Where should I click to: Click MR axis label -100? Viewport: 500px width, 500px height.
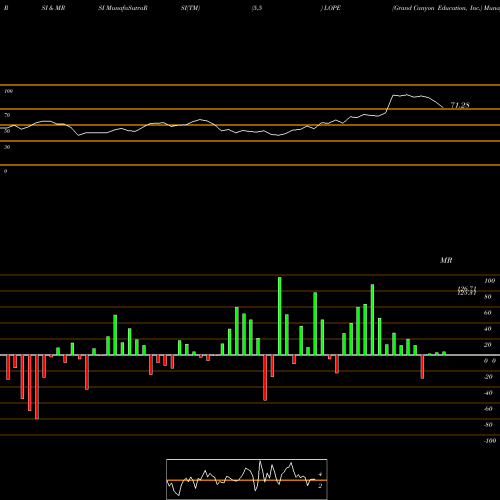coord(490,441)
